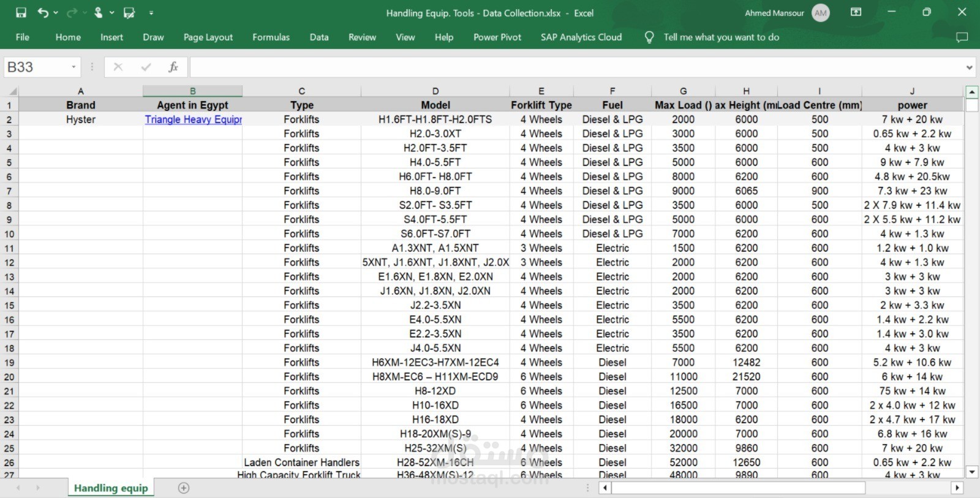The width and height of the screenshot is (980, 498).
Task: Click into the formula bar input
Action: [576, 67]
